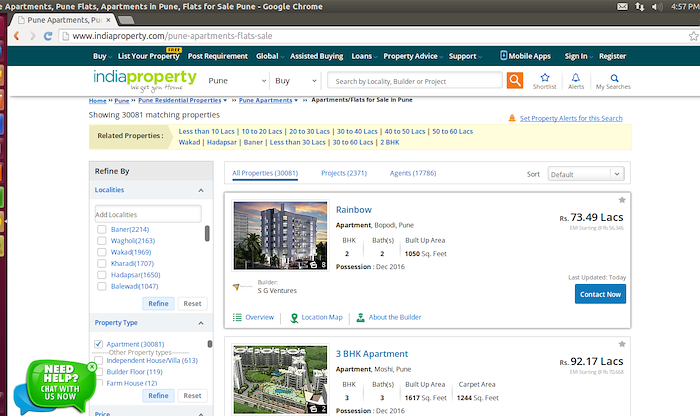Shortlist the Rainbow listing with star

(622, 200)
